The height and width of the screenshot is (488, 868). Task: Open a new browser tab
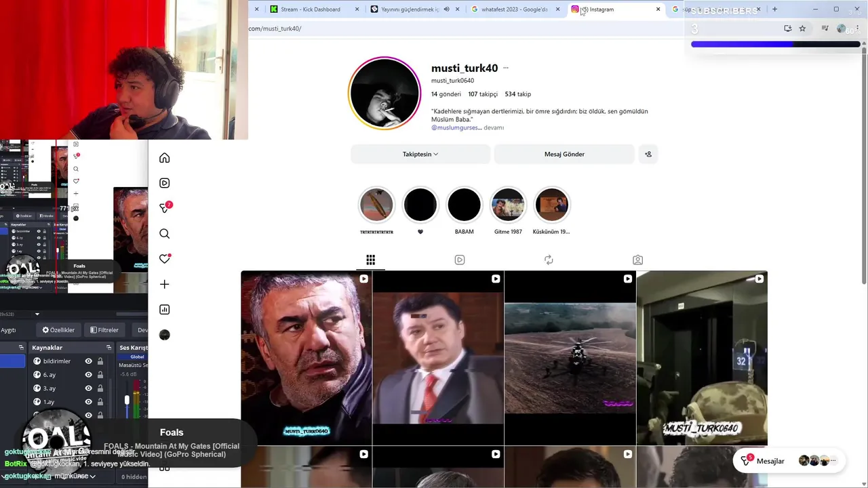click(774, 9)
